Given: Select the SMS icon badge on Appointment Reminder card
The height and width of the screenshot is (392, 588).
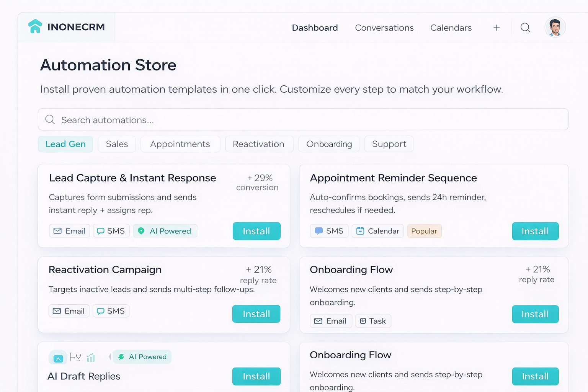Looking at the screenshot, I should (x=319, y=230).
